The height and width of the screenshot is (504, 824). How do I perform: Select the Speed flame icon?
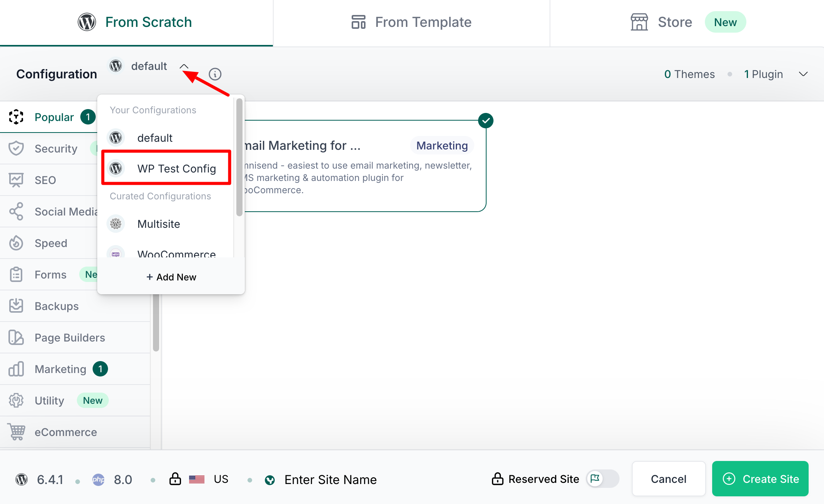pyautogui.click(x=16, y=243)
